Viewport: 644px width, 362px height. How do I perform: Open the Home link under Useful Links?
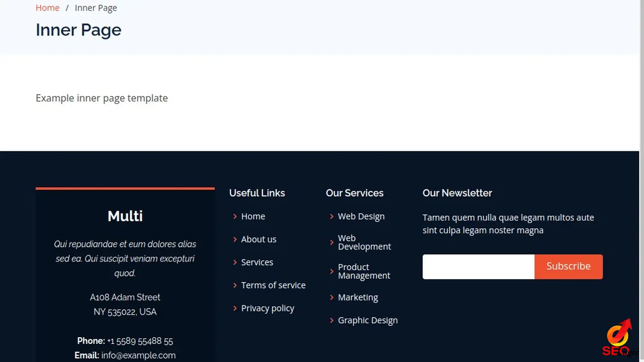(253, 217)
